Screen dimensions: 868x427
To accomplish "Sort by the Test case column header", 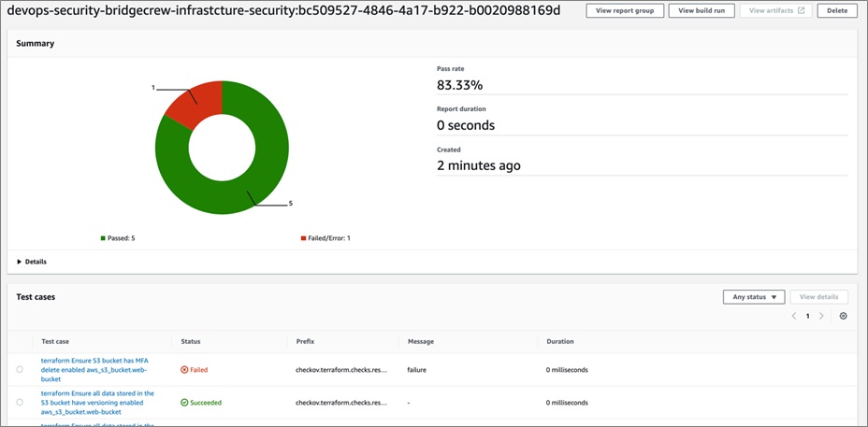I will (55, 341).
